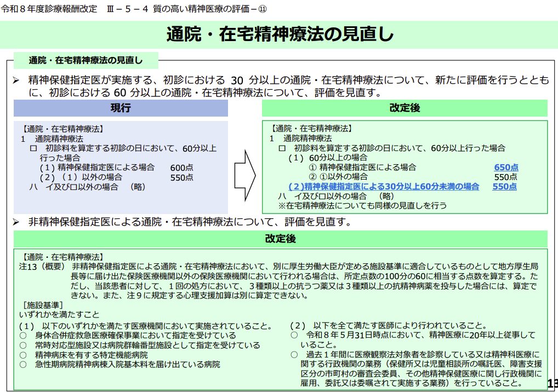The image size is (558, 392).
Task: Click the wide 改定後 header spanning the lower section
Action: 280,239
